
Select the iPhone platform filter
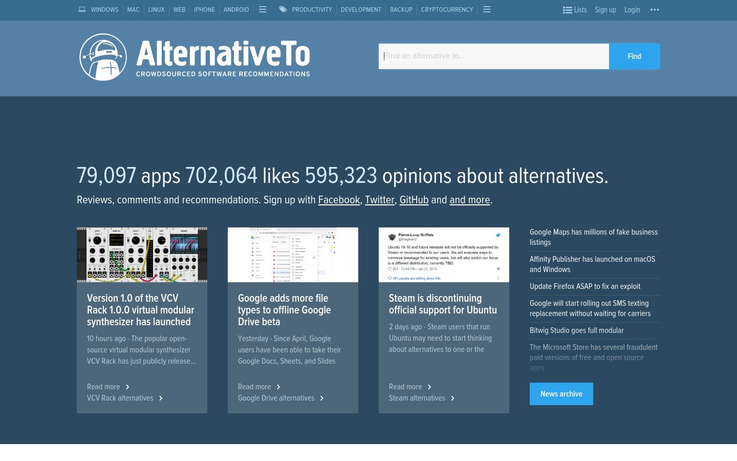[x=204, y=9]
